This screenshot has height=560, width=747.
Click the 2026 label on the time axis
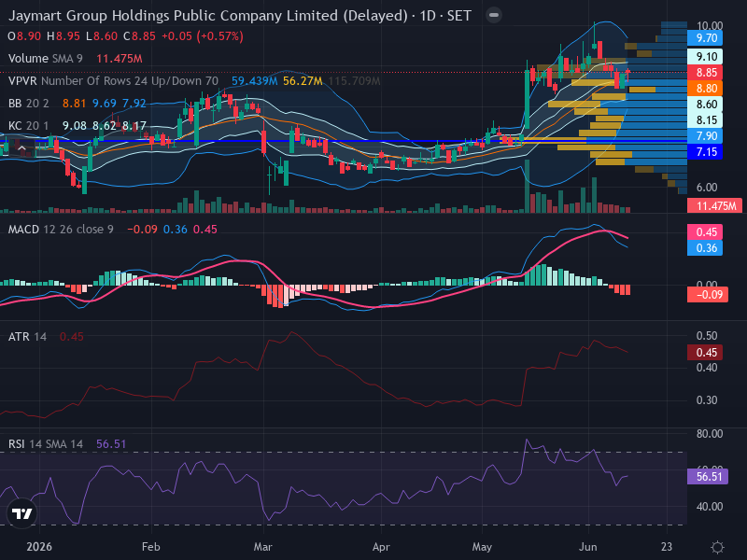coord(39,547)
